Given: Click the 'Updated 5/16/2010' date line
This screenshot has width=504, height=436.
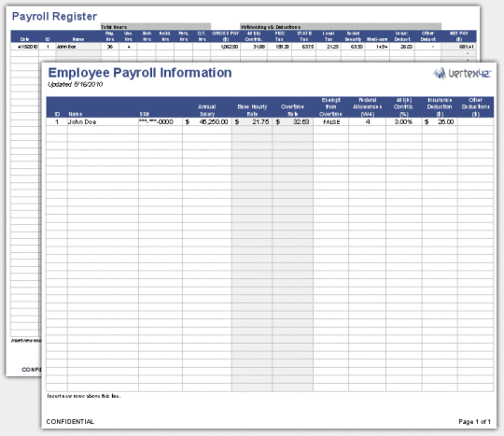Looking at the screenshot, I should (x=76, y=84).
